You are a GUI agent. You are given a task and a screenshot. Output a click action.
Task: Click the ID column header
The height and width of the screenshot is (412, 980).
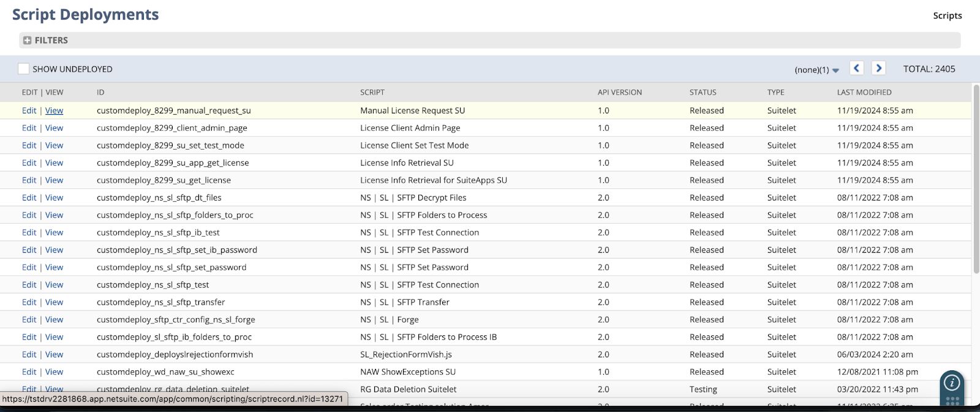(x=100, y=93)
